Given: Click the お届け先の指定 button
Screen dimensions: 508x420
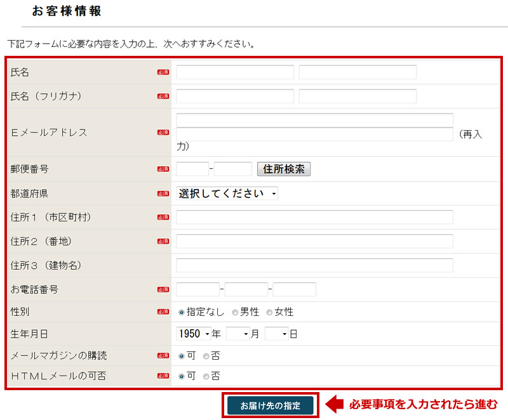Looking at the screenshot, I should (x=271, y=405).
